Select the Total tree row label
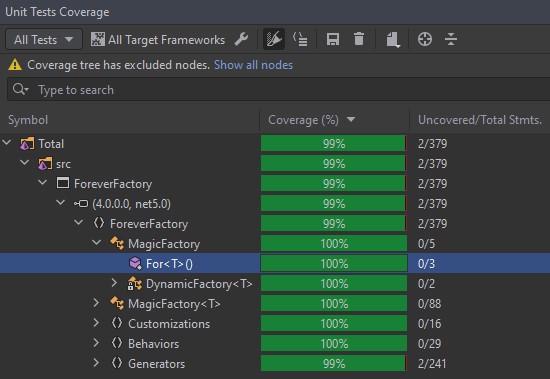550x379 pixels. pyautogui.click(x=51, y=144)
